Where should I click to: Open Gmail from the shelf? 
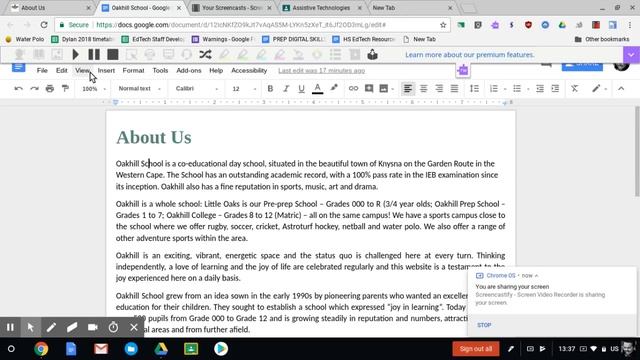[x=101, y=349]
